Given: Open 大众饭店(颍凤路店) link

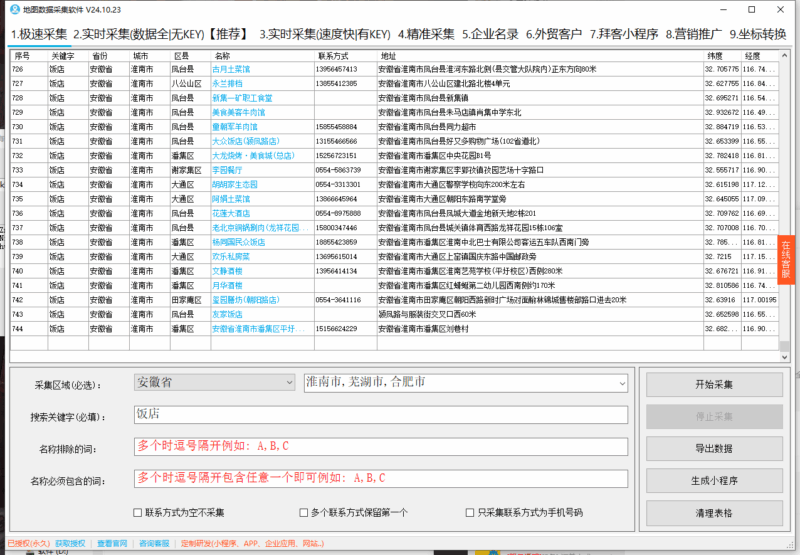Looking at the screenshot, I should [246, 141].
